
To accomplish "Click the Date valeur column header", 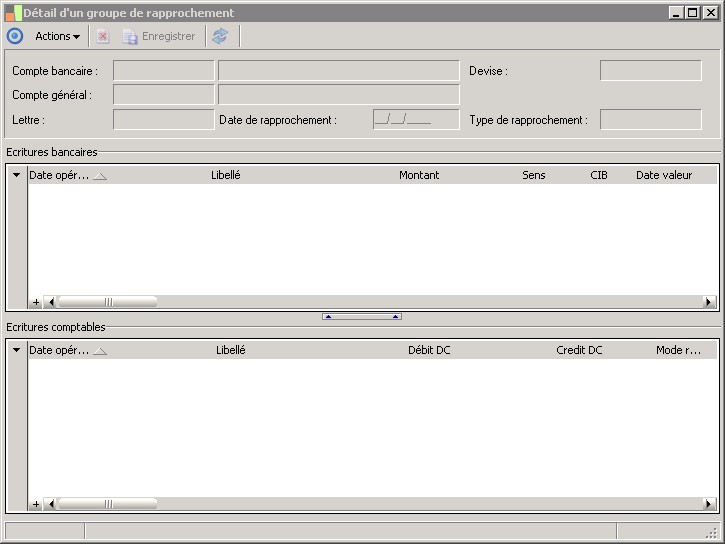I will pyautogui.click(x=664, y=175).
